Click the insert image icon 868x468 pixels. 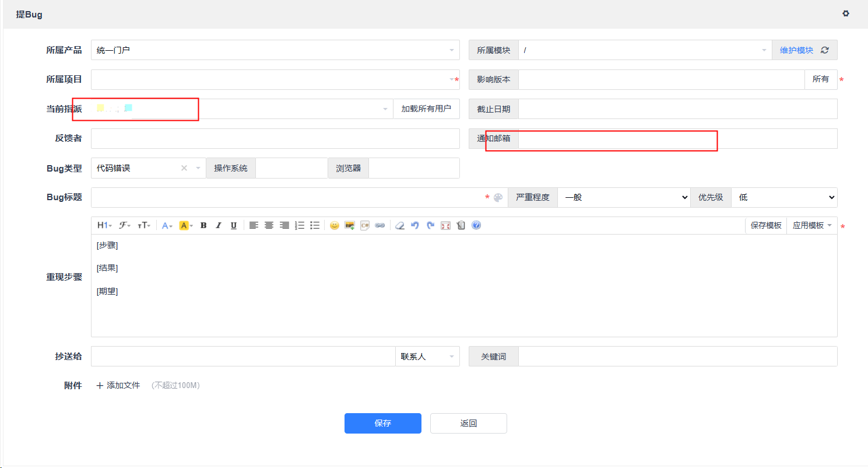pyautogui.click(x=350, y=226)
